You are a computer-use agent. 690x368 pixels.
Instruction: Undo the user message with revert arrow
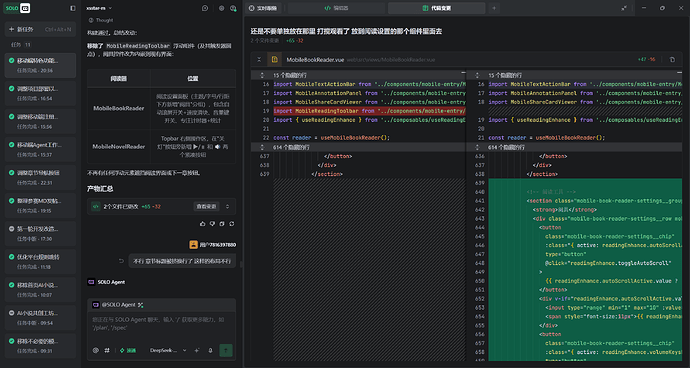[121, 261]
